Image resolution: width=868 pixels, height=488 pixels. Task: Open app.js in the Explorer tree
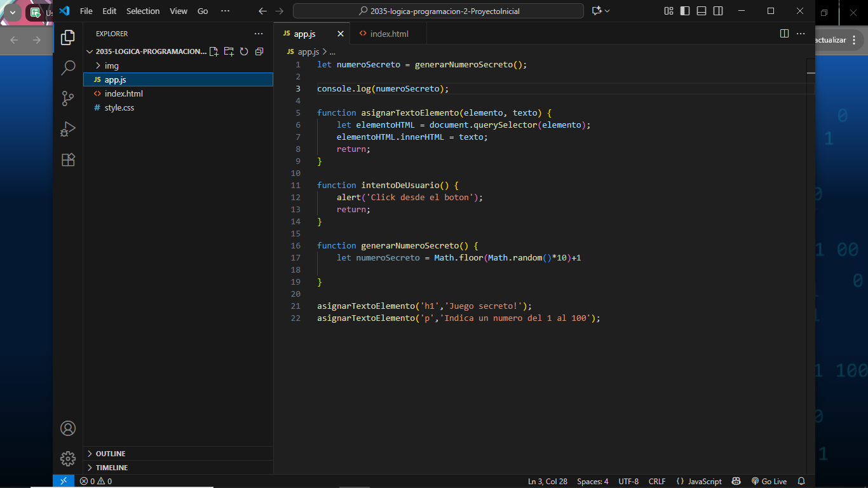click(x=178, y=79)
